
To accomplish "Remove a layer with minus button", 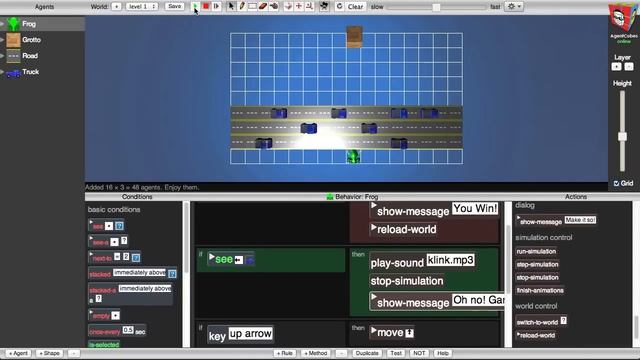I will click(x=629, y=67).
